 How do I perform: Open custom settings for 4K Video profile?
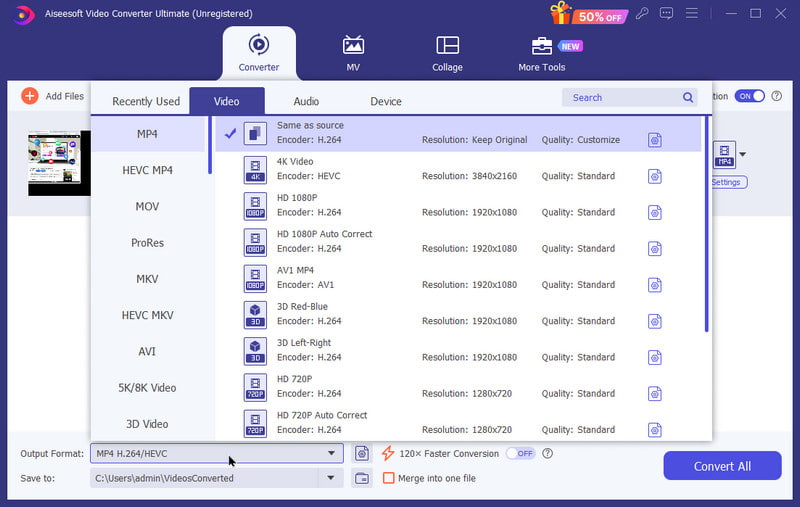click(655, 176)
